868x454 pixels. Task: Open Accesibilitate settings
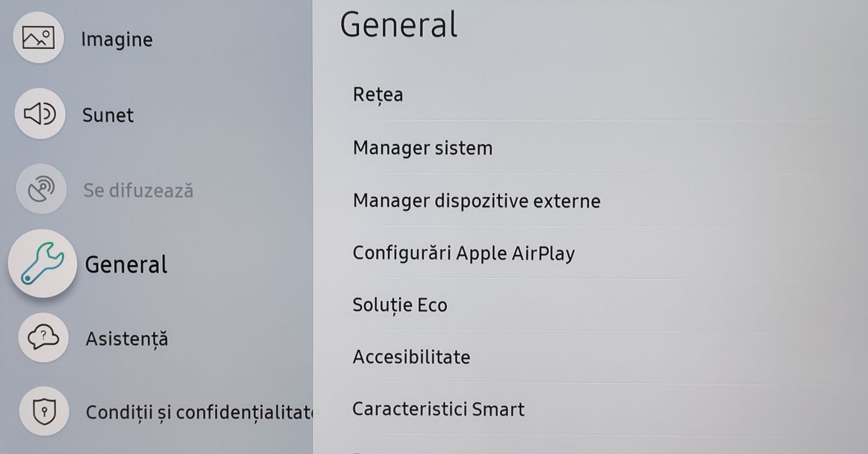(x=591, y=357)
